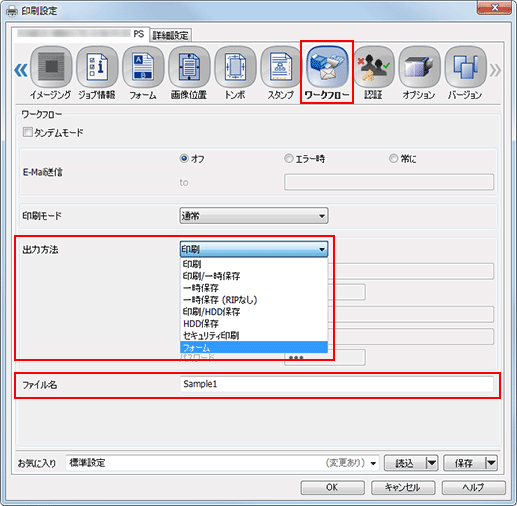Image resolution: width=517 pixels, height=506 pixels.
Task: Choose HDD保存 from the list
Action: point(254,324)
